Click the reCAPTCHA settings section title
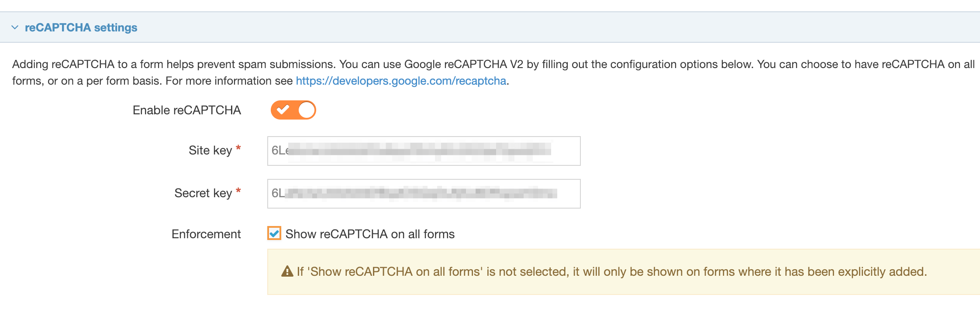The width and height of the screenshot is (980, 329). (x=81, y=27)
